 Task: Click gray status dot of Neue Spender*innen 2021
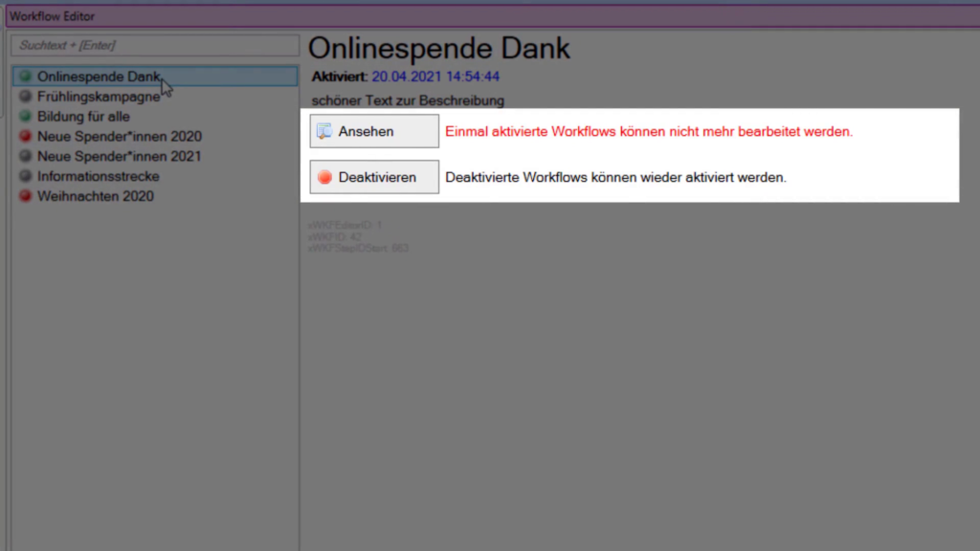click(25, 156)
